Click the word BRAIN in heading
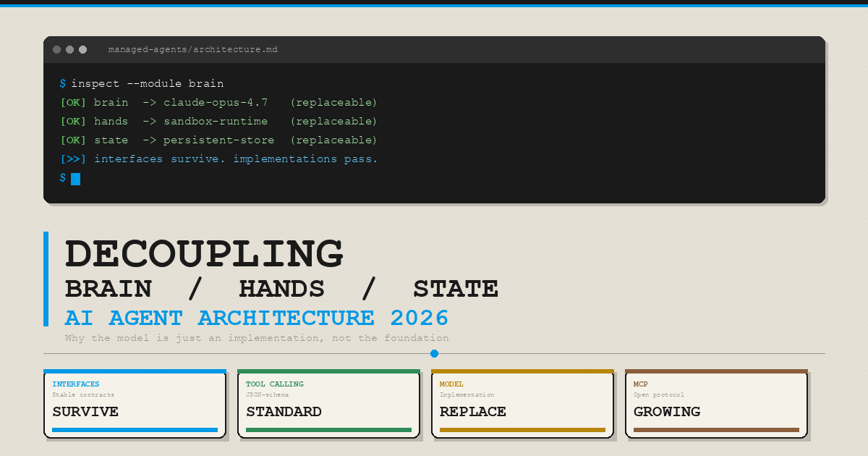Viewport: 868px width, 456px height. 109,289
